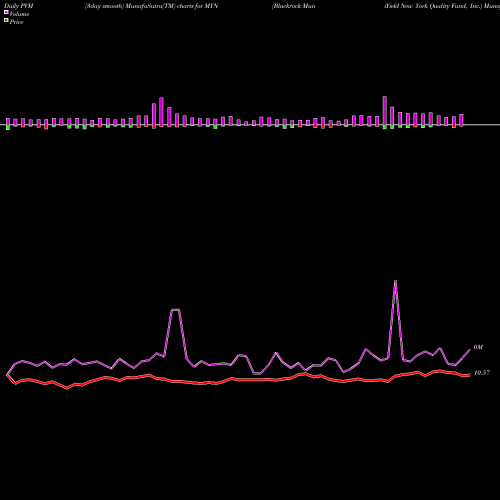
Task: Click the tallest volume bar in the left cluster
Action: 161,111
